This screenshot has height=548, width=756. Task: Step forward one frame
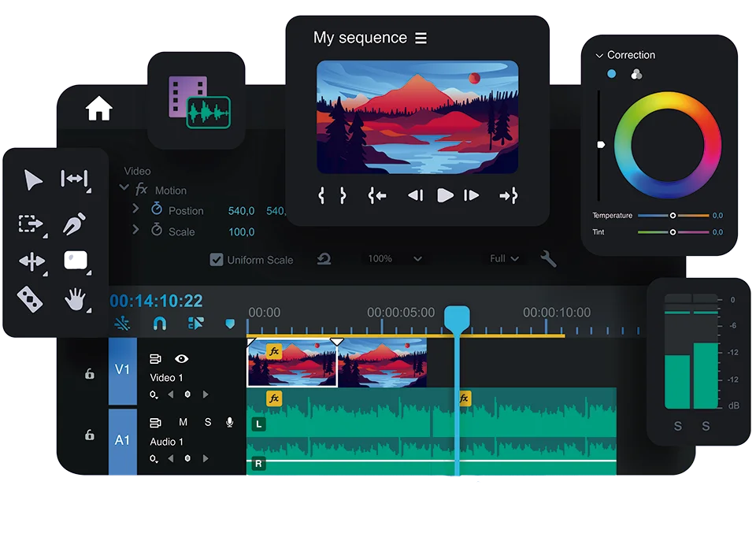[471, 195]
